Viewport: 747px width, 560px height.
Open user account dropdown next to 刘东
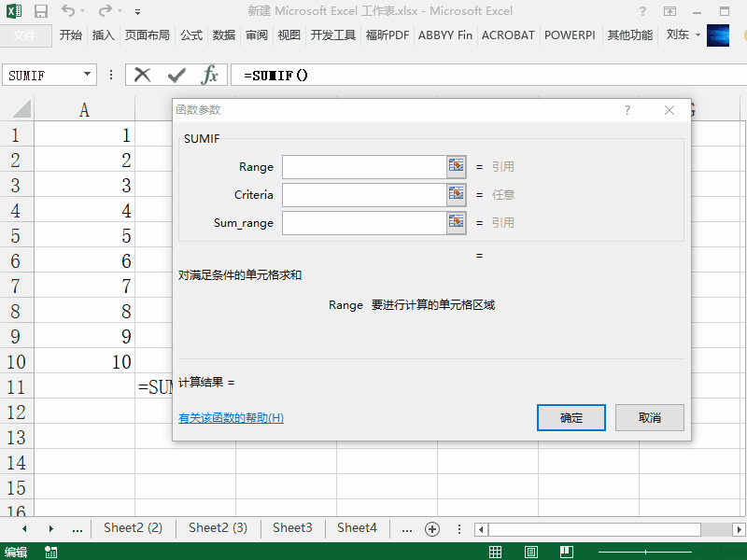tap(698, 35)
